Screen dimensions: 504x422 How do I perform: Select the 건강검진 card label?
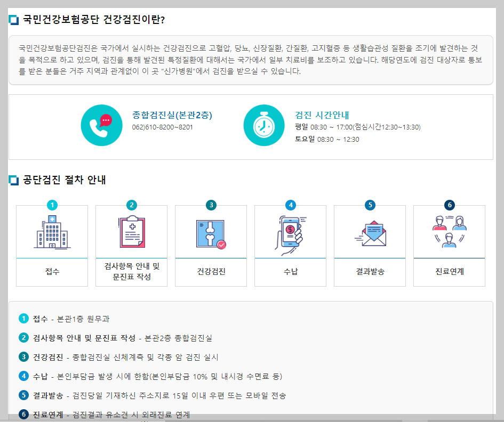click(211, 272)
